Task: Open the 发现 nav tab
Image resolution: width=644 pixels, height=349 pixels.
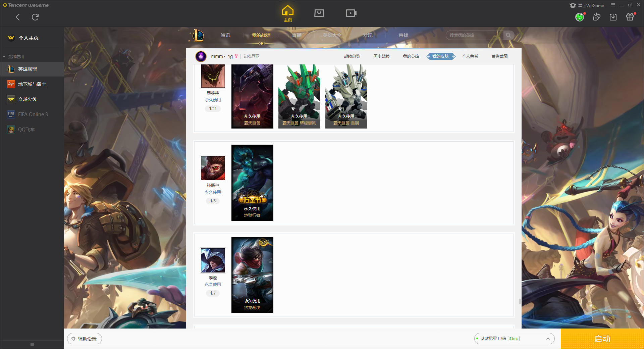Action: pos(368,35)
